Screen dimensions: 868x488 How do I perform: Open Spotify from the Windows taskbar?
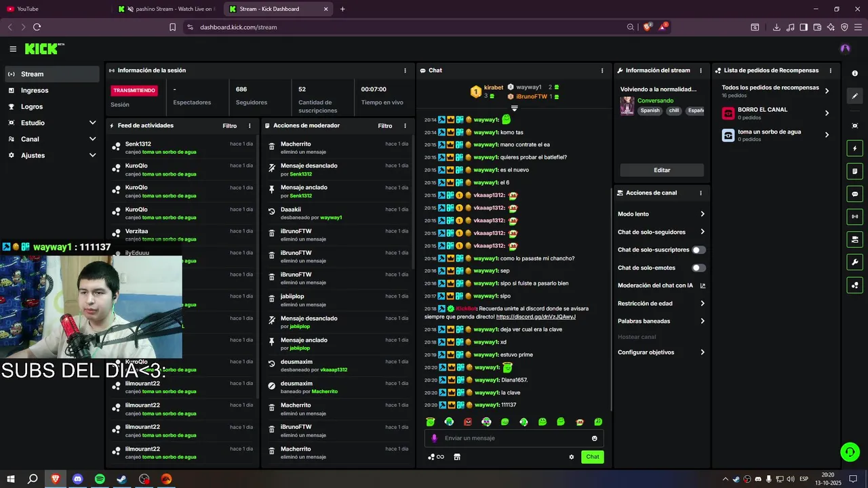pyautogui.click(x=100, y=479)
